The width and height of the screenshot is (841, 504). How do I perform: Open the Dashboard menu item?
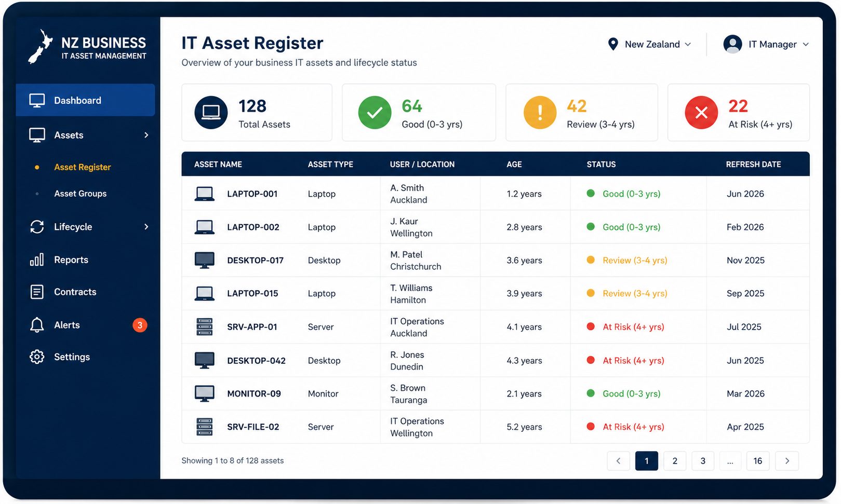(x=85, y=100)
